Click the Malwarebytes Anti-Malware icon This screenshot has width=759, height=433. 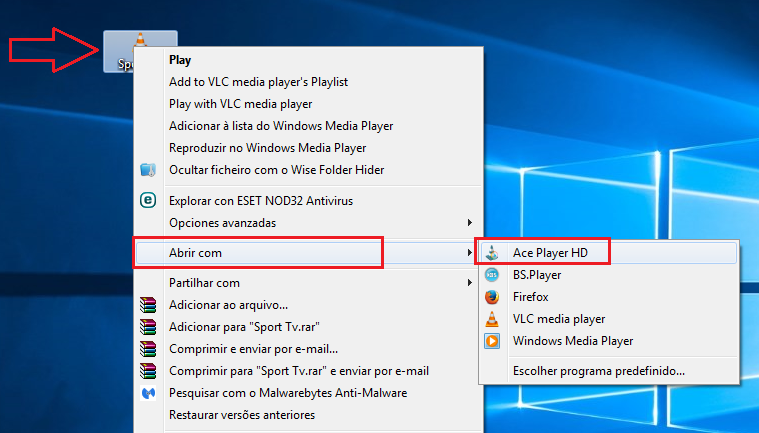click(x=148, y=393)
